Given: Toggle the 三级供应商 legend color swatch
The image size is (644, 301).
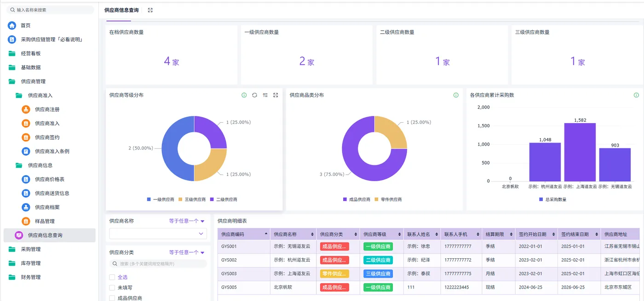Looking at the screenshot, I should (181, 199).
